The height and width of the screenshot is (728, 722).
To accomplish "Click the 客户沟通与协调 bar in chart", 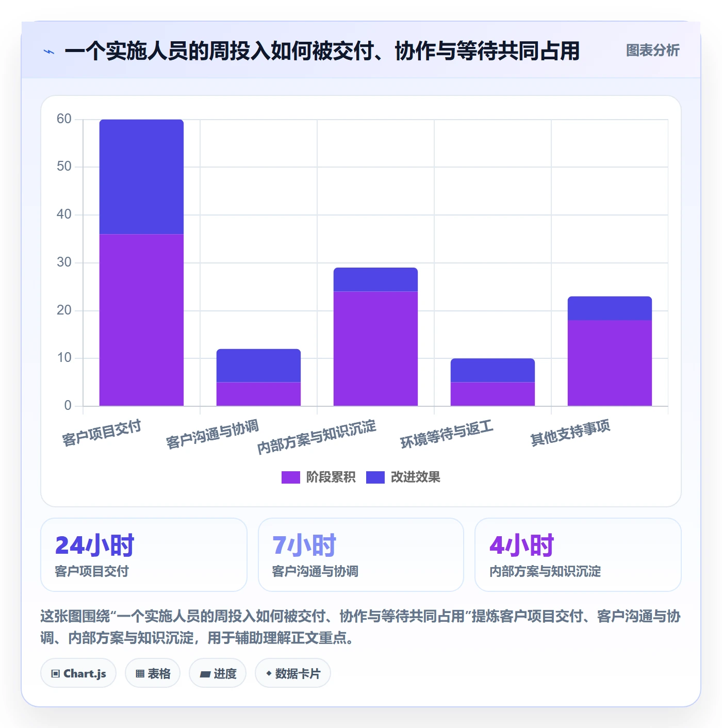I will [258, 377].
